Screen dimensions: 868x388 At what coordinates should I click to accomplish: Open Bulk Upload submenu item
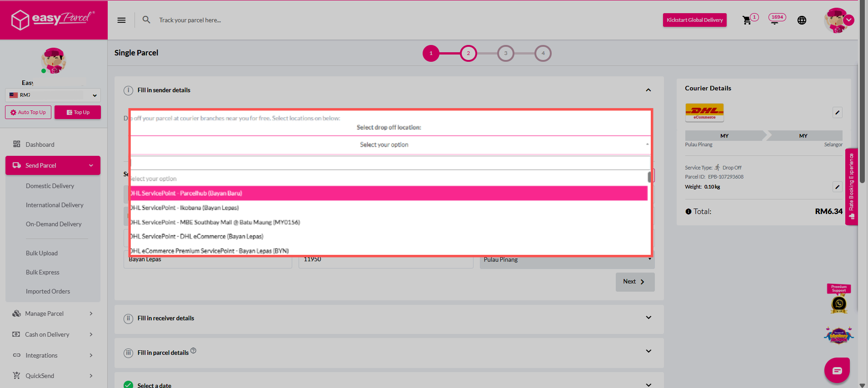coord(42,253)
